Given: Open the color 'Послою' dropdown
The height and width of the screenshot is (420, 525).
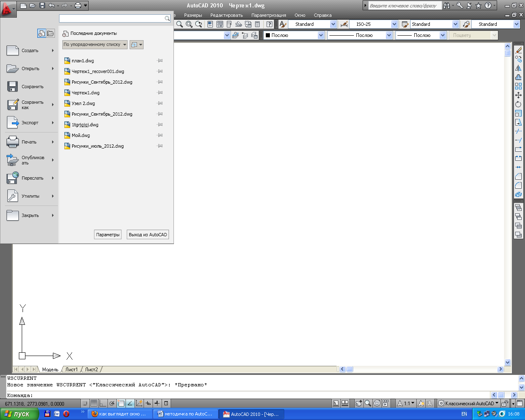Looking at the screenshot, I should point(321,35).
